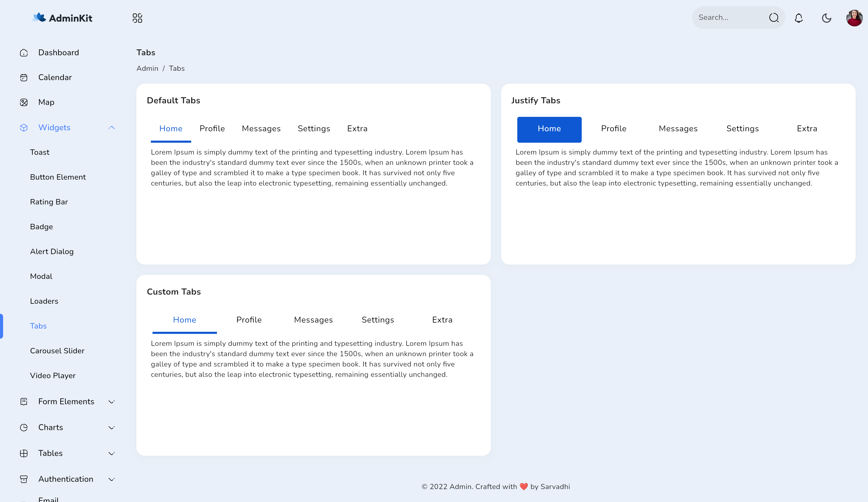Image resolution: width=868 pixels, height=502 pixels.
Task: Click the Map icon in the sidebar
Action: tap(24, 102)
